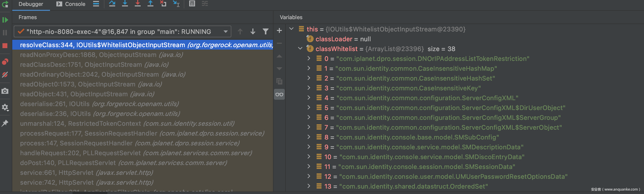This screenshot has width=644, height=194.
Task: Switch to the Console tab
Action: click(71, 4)
